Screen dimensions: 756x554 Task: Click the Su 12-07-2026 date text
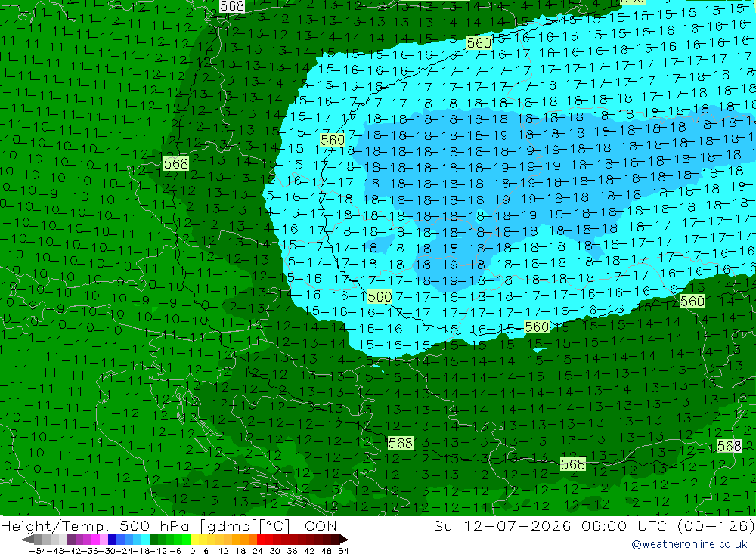point(503,525)
